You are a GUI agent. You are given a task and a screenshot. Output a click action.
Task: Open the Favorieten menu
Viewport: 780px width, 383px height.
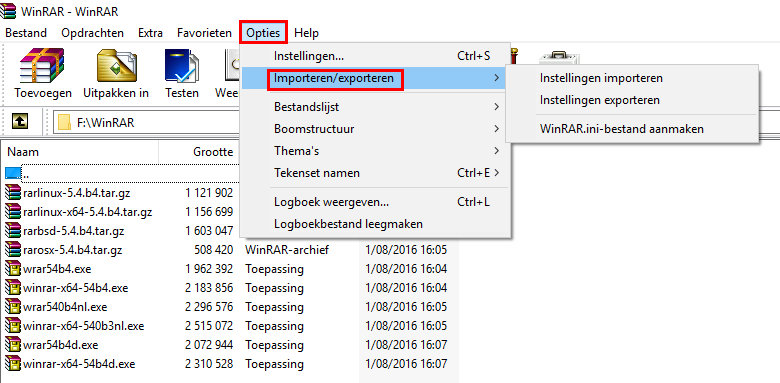click(204, 33)
